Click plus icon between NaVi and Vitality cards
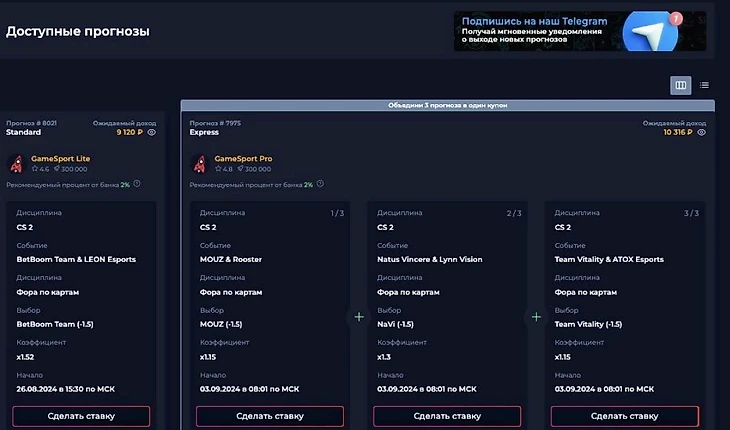730x430 pixels. 536,317
